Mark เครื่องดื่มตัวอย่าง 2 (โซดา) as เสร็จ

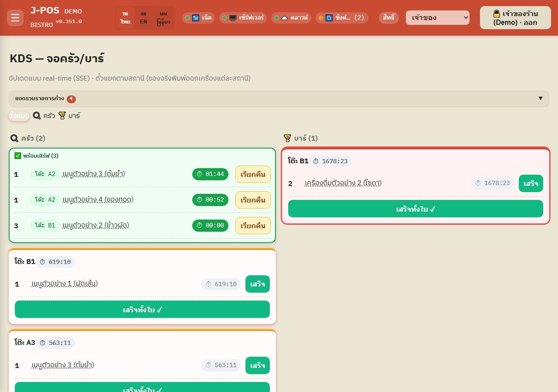point(531,183)
